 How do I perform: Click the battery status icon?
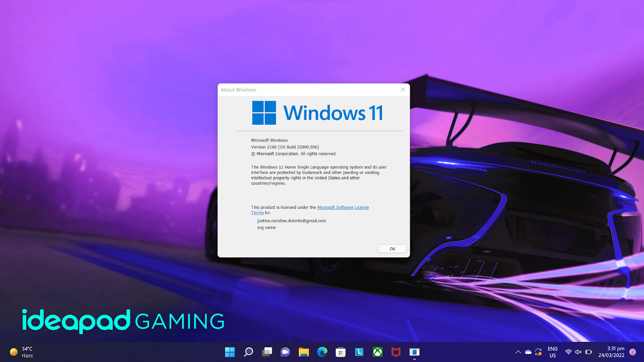point(588,352)
